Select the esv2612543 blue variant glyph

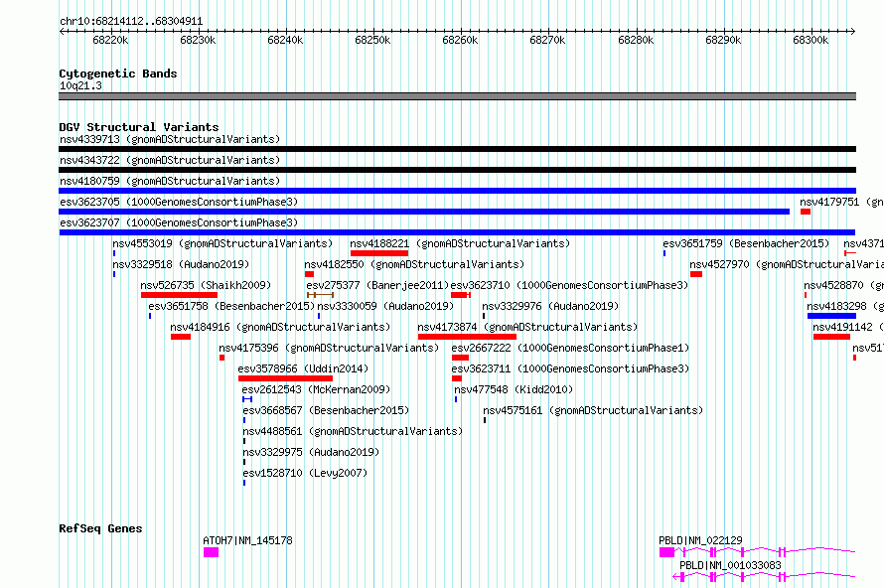pos(247,399)
